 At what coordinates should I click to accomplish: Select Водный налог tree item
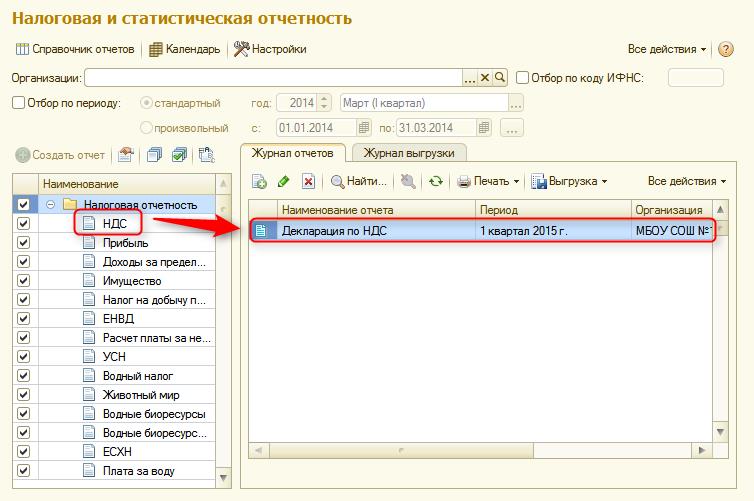[x=138, y=376]
